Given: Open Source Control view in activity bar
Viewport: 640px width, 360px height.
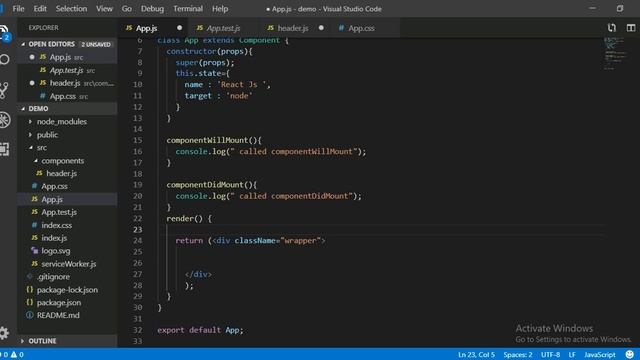Looking at the screenshot, I should (4, 90).
